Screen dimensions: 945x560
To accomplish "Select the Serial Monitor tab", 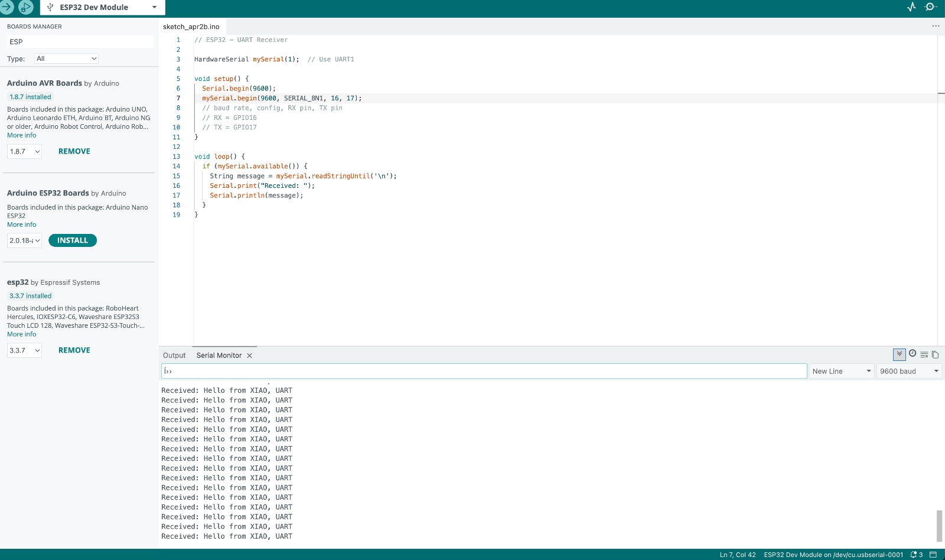I will coord(219,356).
